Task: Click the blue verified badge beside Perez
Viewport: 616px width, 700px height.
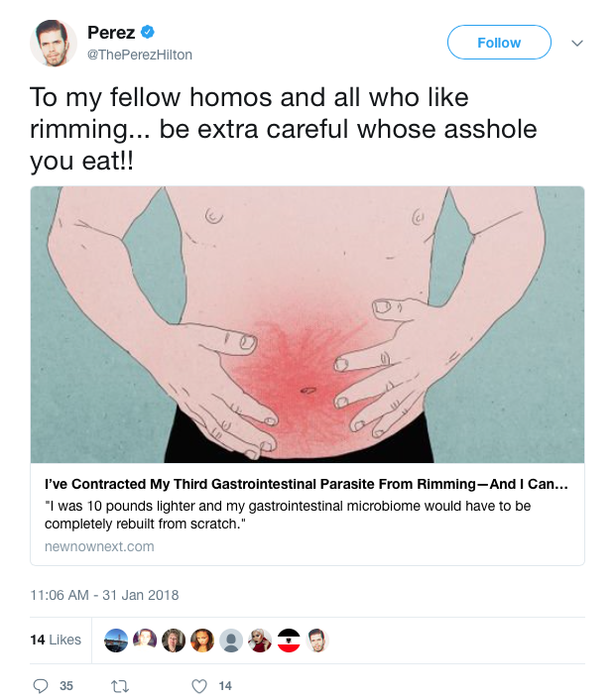Action: (x=147, y=34)
